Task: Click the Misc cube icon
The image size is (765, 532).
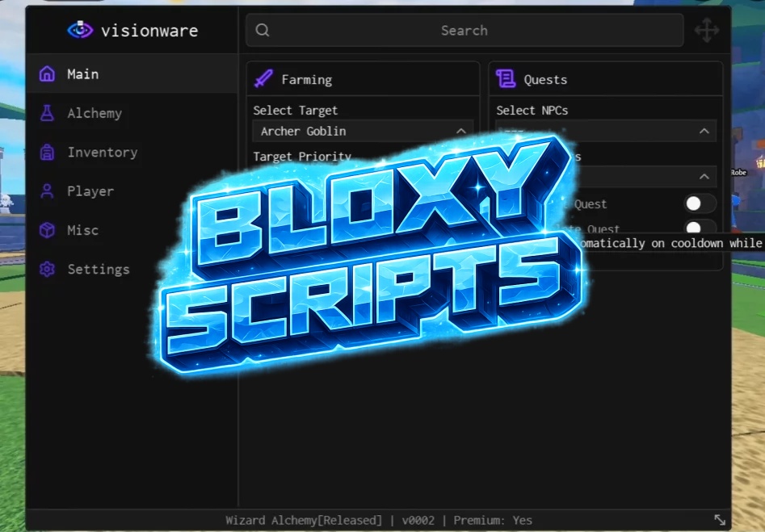Action: coord(48,230)
